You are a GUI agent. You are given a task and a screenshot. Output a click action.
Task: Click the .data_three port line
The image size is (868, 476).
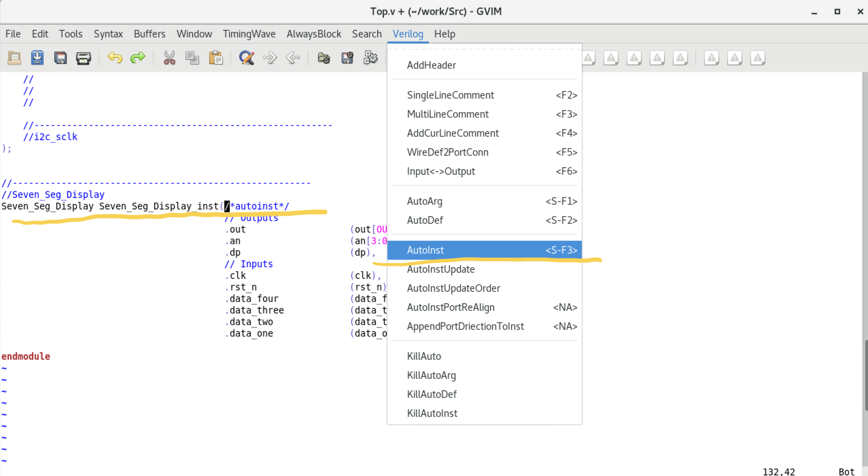point(255,310)
